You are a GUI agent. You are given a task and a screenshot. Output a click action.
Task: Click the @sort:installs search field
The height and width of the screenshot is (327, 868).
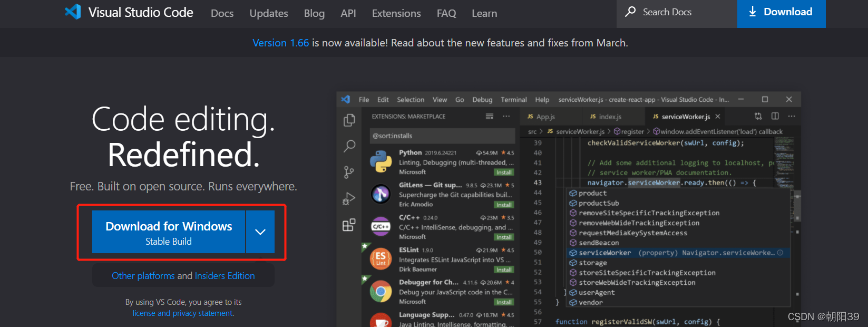point(442,136)
